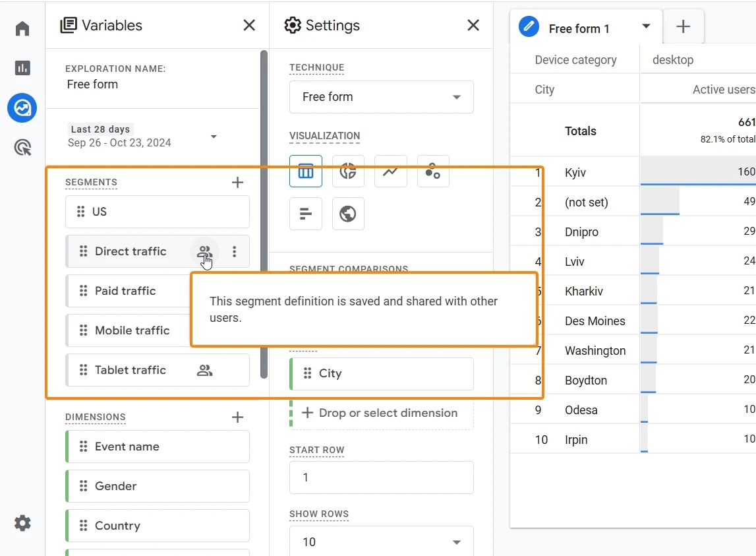The height and width of the screenshot is (556, 756).
Task: Select the Event name dimension
Action: (157, 447)
